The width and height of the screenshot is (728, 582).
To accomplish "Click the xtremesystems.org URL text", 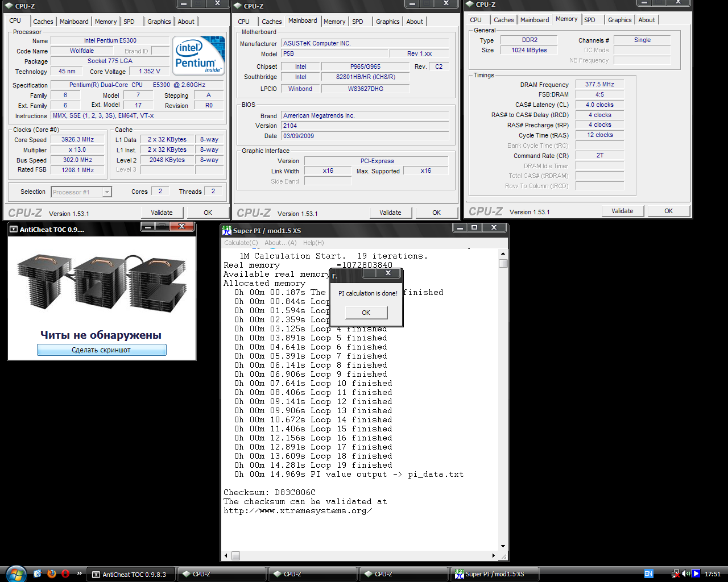I will [x=298, y=511].
